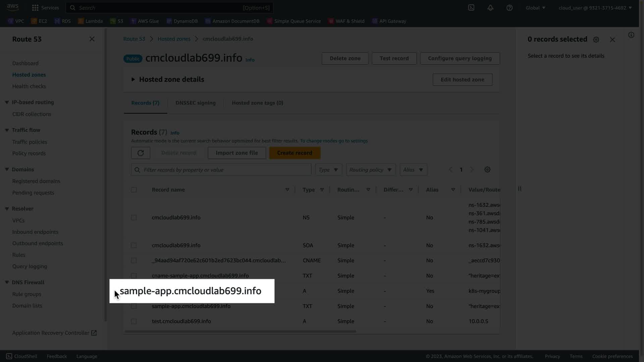Click the Hosted zones breadcrumb link
The width and height of the screenshot is (644, 362).
pyautogui.click(x=174, y=39)
